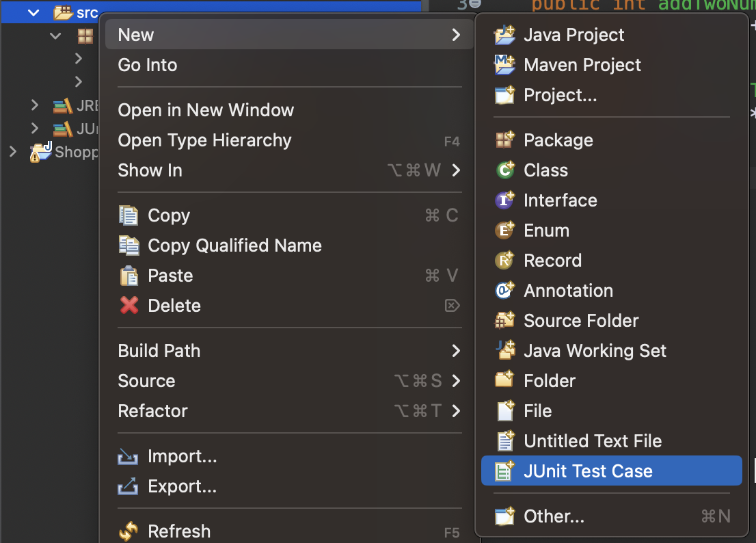Click the Other... wizard icon
The width and height of the screenshot is (756, 543).
pyautogui.click(x=505, y=516)
